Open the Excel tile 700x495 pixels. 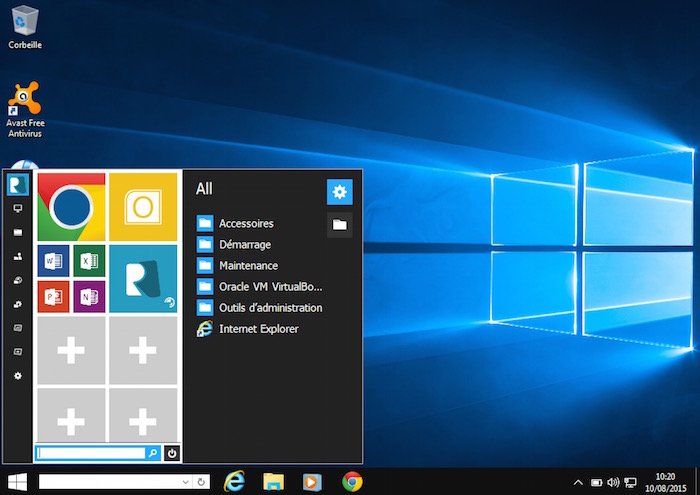point(89,261)
